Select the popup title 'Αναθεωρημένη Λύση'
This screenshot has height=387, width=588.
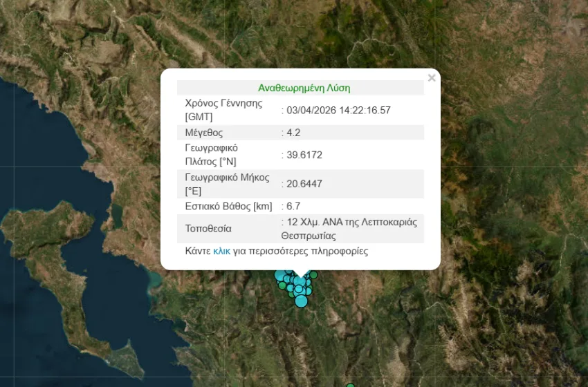(304, 88)
